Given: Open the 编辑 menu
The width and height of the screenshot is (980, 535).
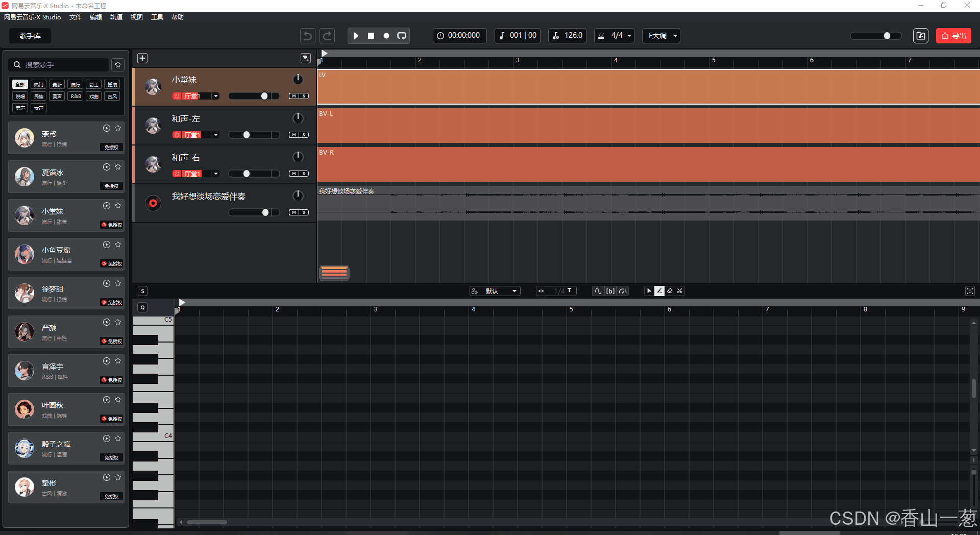Looking at the screenshot, I should [96, 17].
